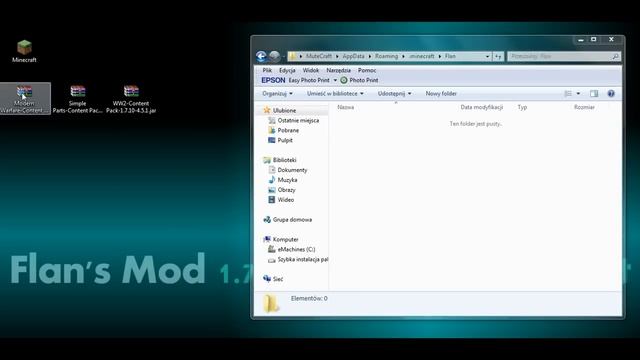Viewport: 640px width, 360px height.
Task: Expand the address bar history dropdown arrow
Action: [x=487, y=56]
